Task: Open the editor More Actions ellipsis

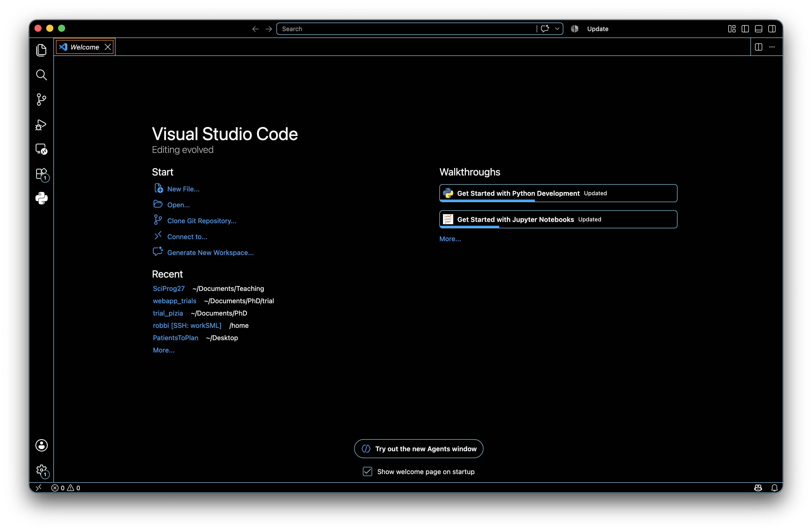Action: coord(772,47)
